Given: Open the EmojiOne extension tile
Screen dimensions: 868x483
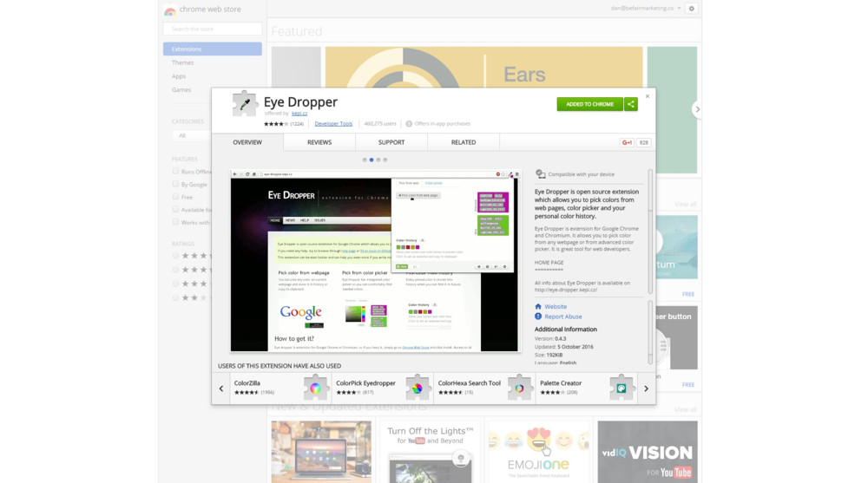Looking at the screenshot, I should point(539,452).
